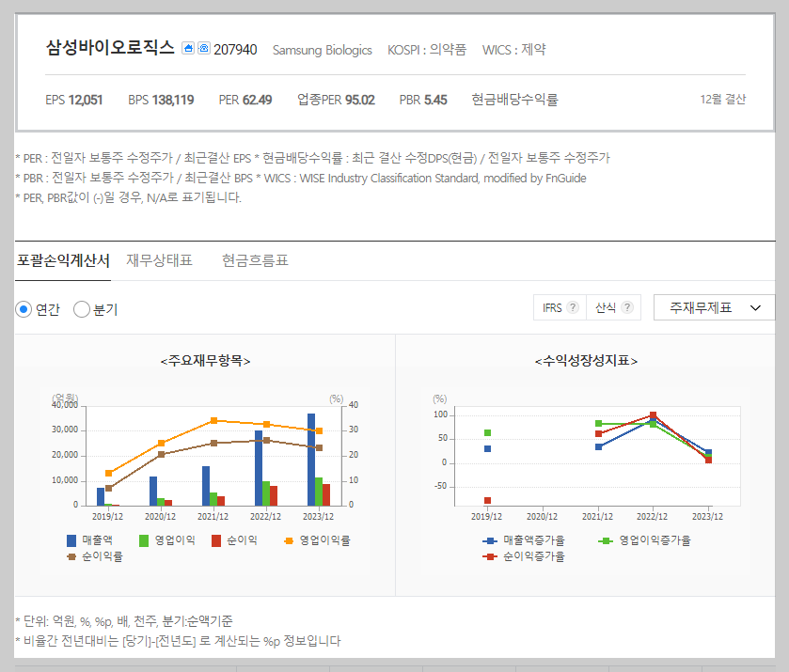Open the company homepage icon beside 삼성바이오로직스
Screen dimensions: 789x672
[x=188, y=48]
